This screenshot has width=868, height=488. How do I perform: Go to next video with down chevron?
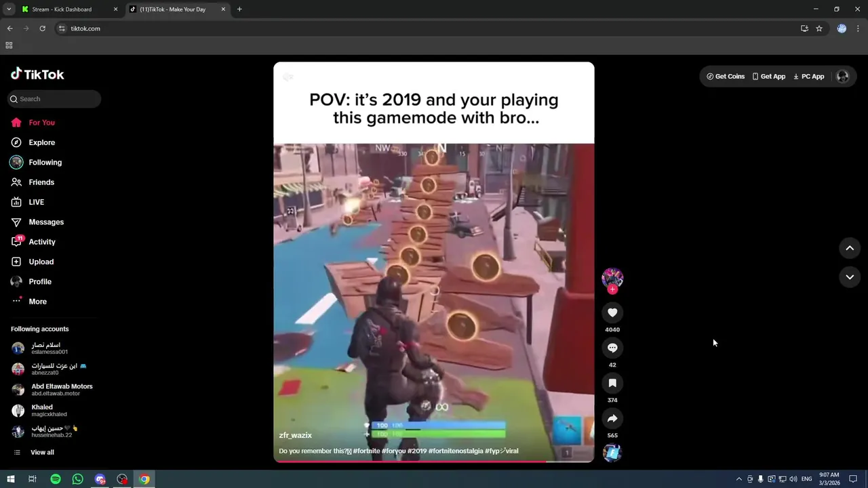coord(850,277)
